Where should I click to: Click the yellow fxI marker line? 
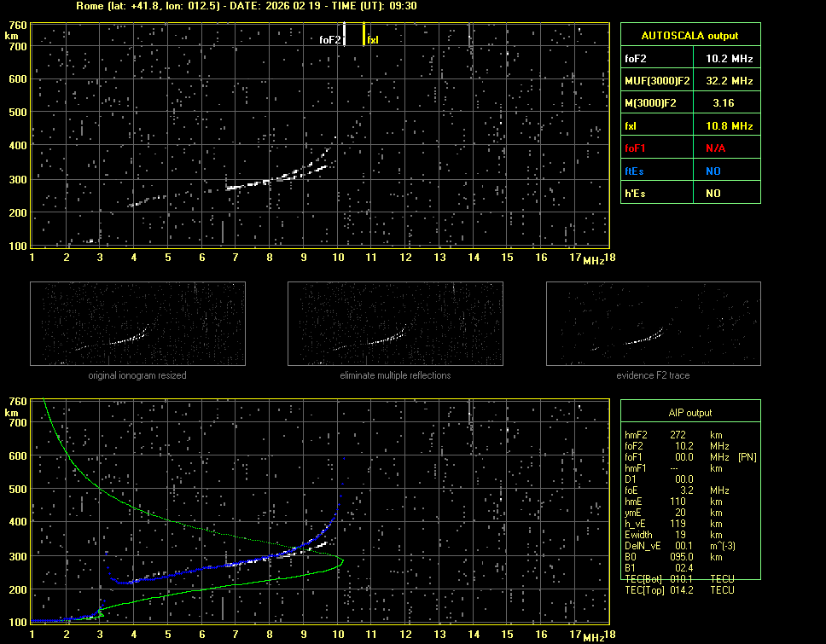[x=364, y=34]
